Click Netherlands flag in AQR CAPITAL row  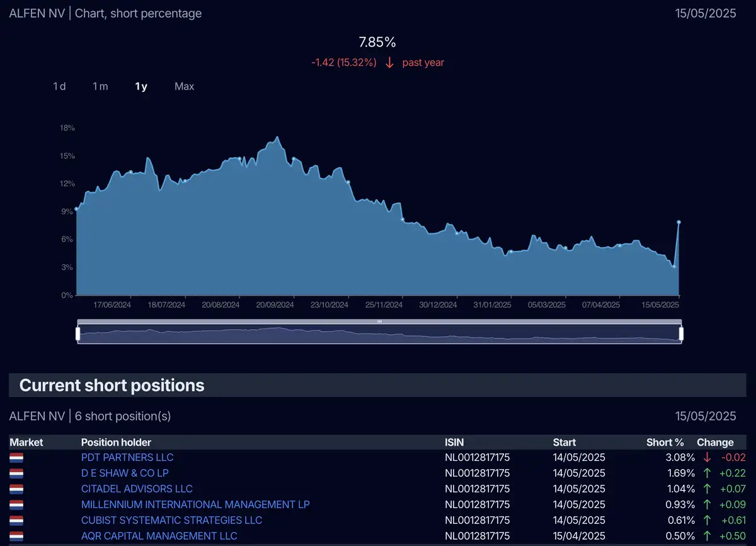pyautogui.click(x=16, y=536)
